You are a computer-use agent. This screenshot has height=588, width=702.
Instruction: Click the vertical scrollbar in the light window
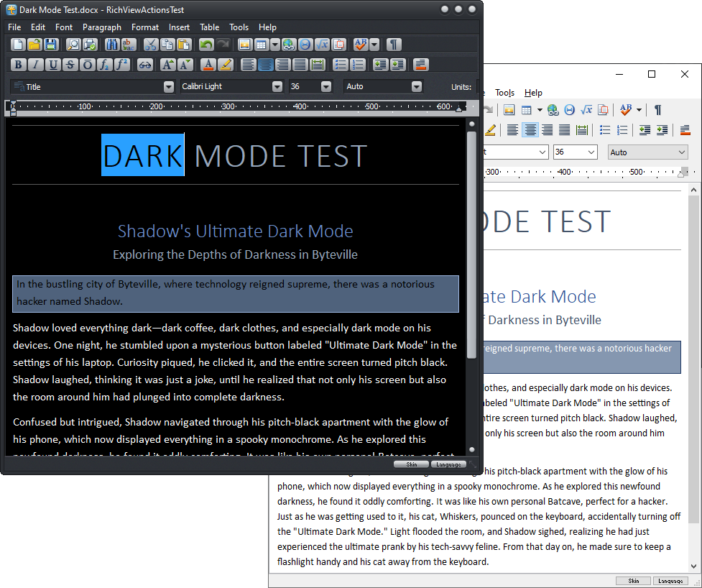(693, 359)
